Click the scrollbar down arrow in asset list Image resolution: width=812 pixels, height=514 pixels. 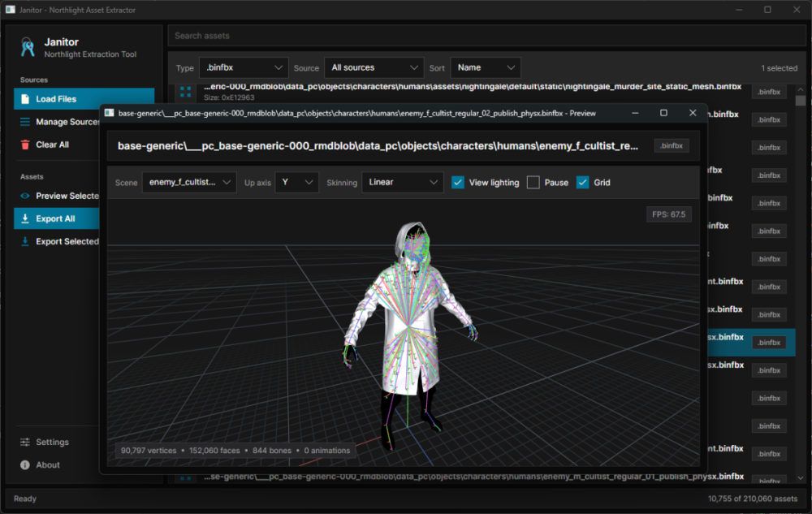pyautogui.click(x=801, y=477)
